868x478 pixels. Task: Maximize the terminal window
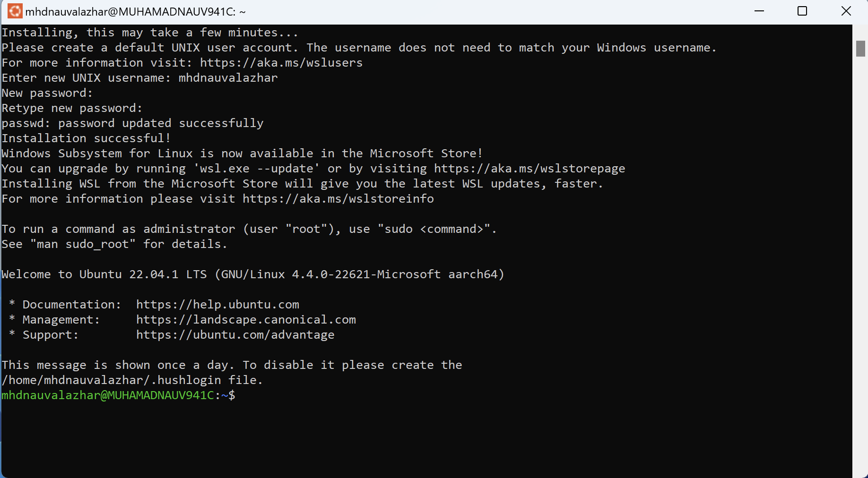802,11
